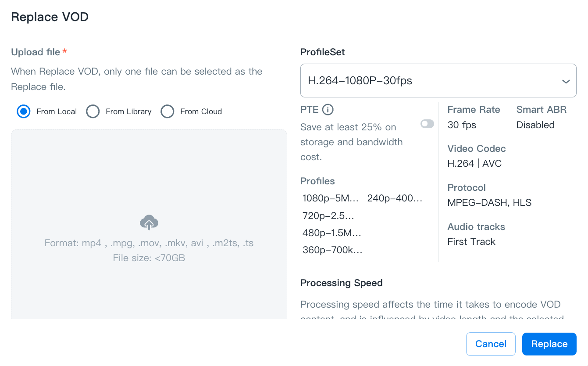Click the Upload file label
The width and height of the screenshot is (588, 366).
(x=36, y=52)
